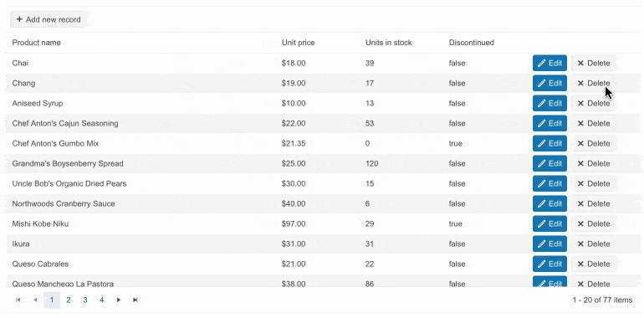Jump to the last page arrow
Screen dimensions: 644x318
tap(135, 300)
